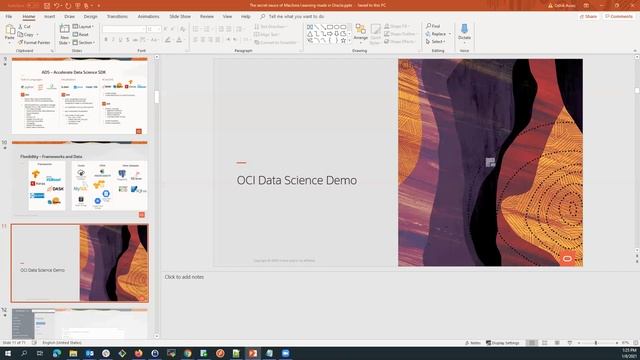Open Display Settings in status bar
The image size is (640, 360).
pos(503,343)
